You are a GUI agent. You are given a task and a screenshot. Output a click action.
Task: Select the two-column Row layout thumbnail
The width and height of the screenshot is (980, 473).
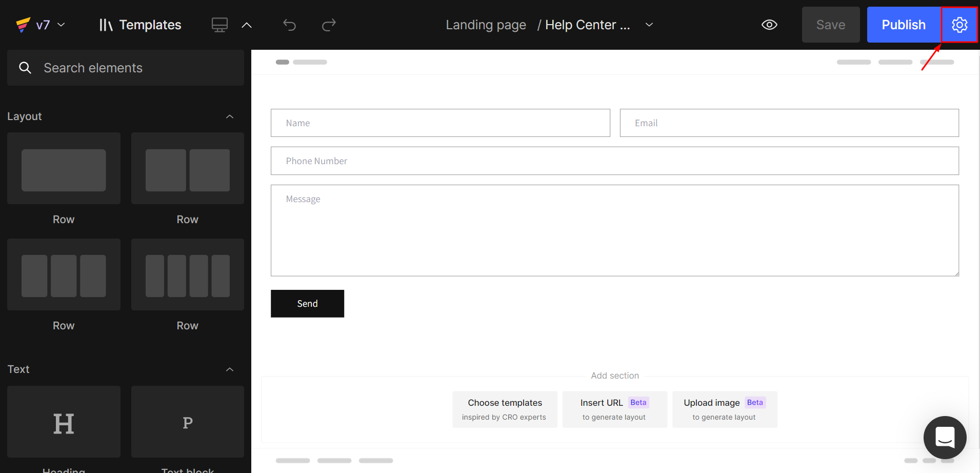(187, 169)
